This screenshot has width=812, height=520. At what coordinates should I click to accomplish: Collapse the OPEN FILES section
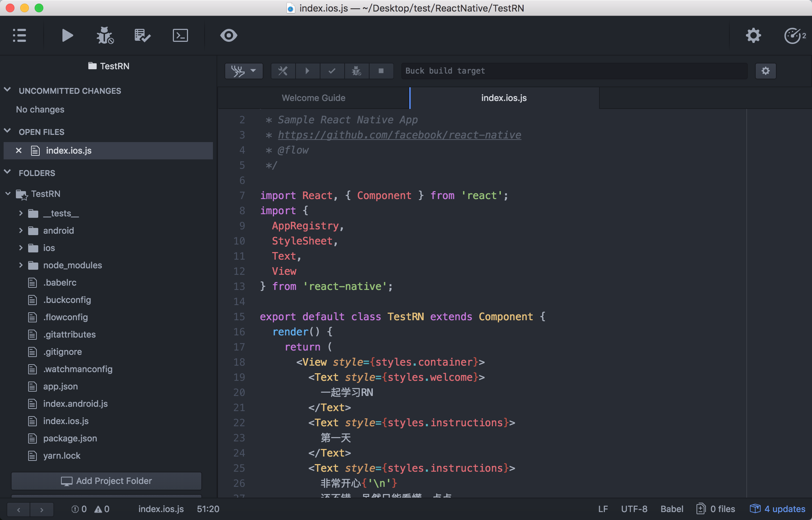8,131
